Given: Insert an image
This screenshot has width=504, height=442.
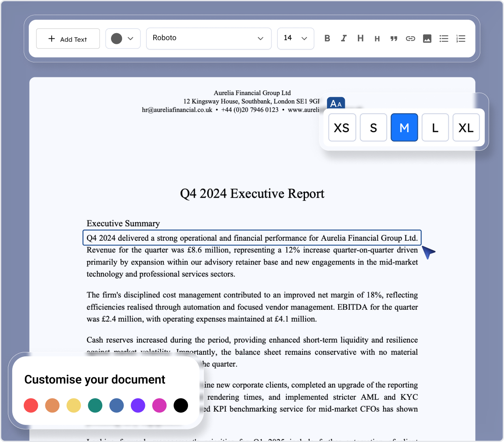Looking at the screenshot, I should (x=427, y=39).
